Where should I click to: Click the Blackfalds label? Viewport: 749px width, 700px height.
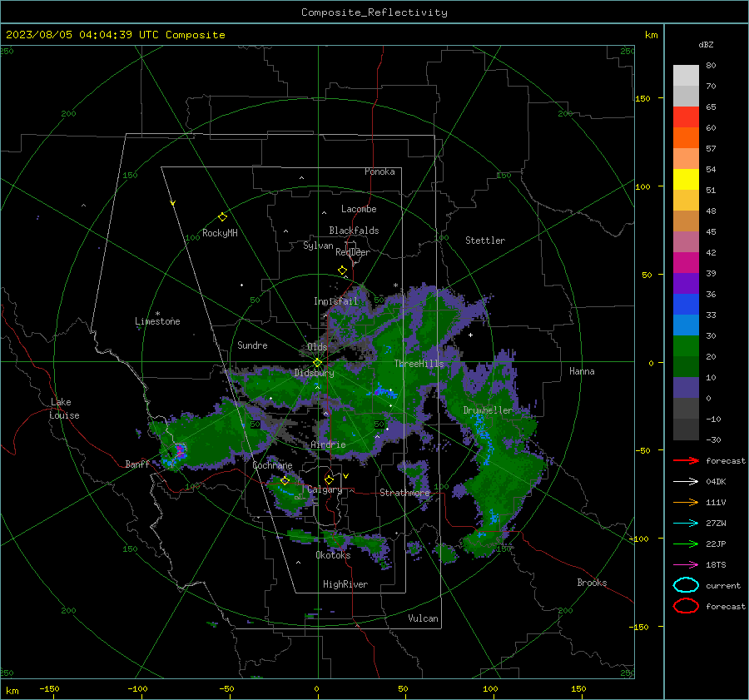point(354,231)
